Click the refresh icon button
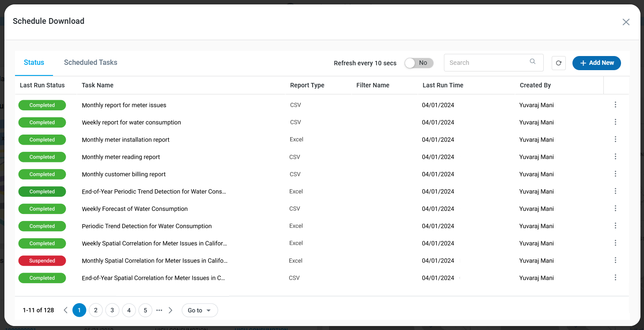This screenshot has width=644, height=330. 558,63
